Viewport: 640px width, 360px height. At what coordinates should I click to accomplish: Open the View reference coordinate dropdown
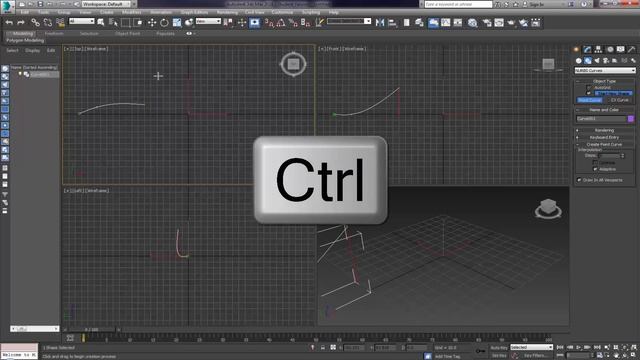tap(208, 21)
